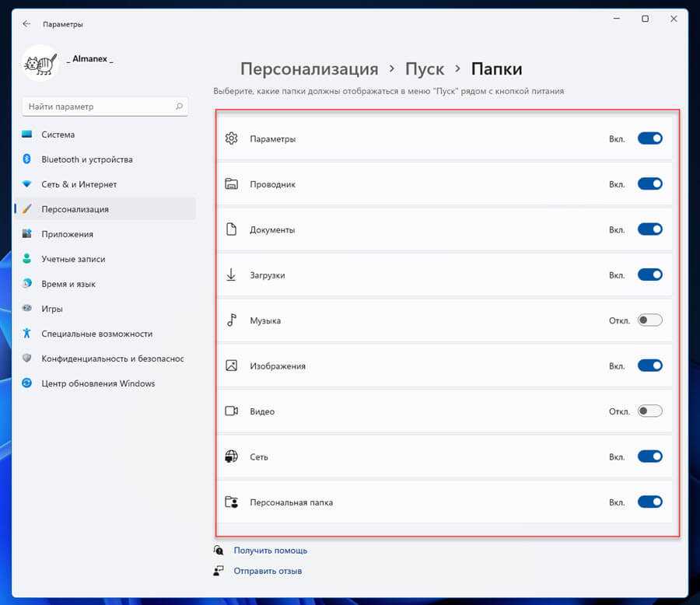This screenshot has height=605, width=700.
Task: Go to Персонализация breadcrumb link
Action: click(309, 69)
